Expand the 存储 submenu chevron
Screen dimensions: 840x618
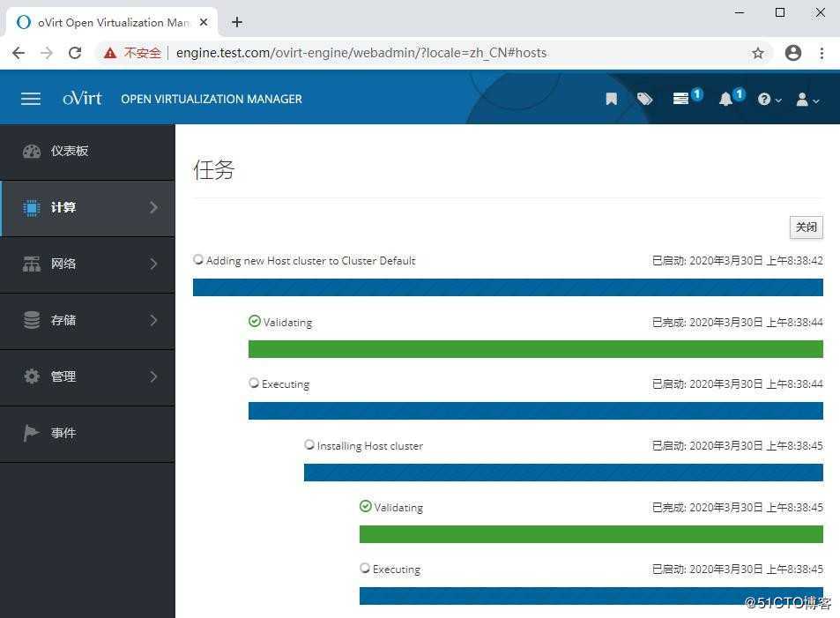(153, 320)
